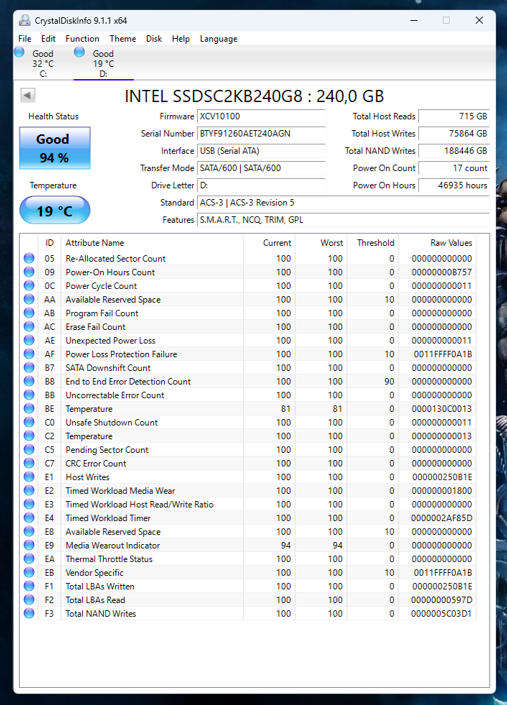Click status icon for Total NAND Writes row
This screenshot has height=705, width=507.
[x=29, y=613]
